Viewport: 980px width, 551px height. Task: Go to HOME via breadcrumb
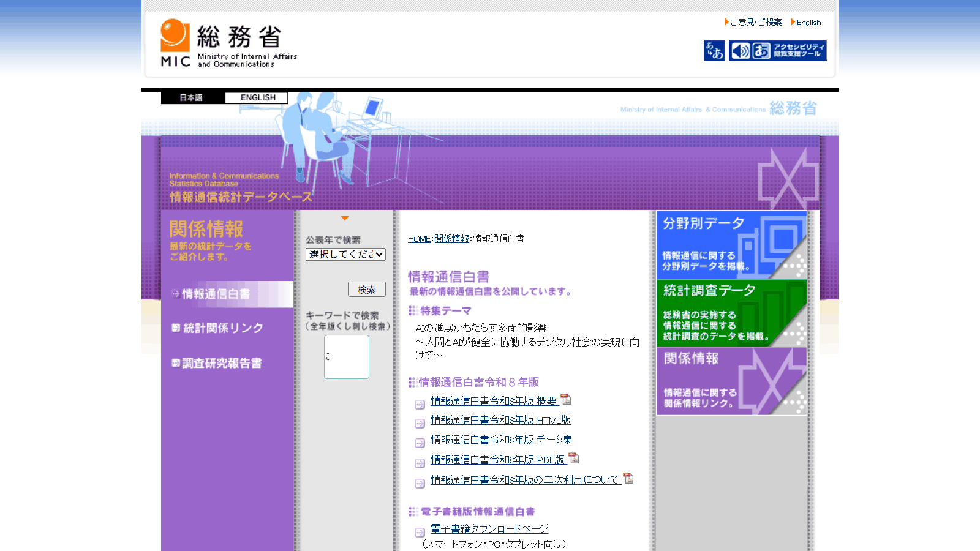coord(419,239)
